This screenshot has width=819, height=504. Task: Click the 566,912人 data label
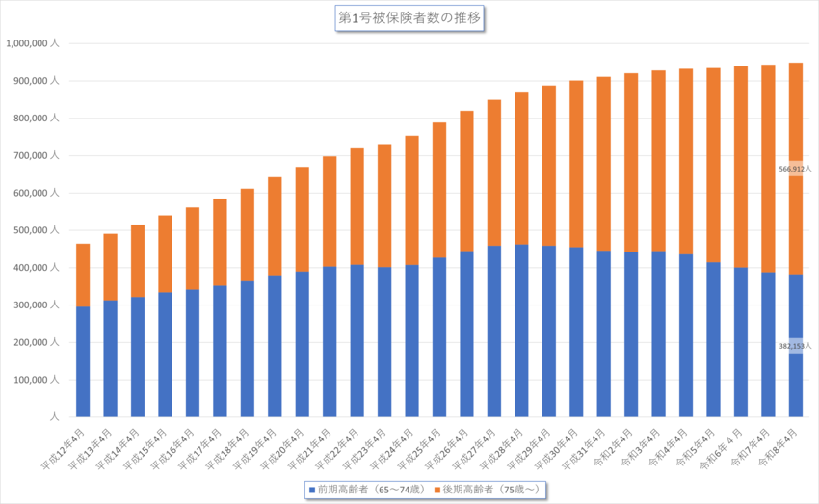point(796,168)
